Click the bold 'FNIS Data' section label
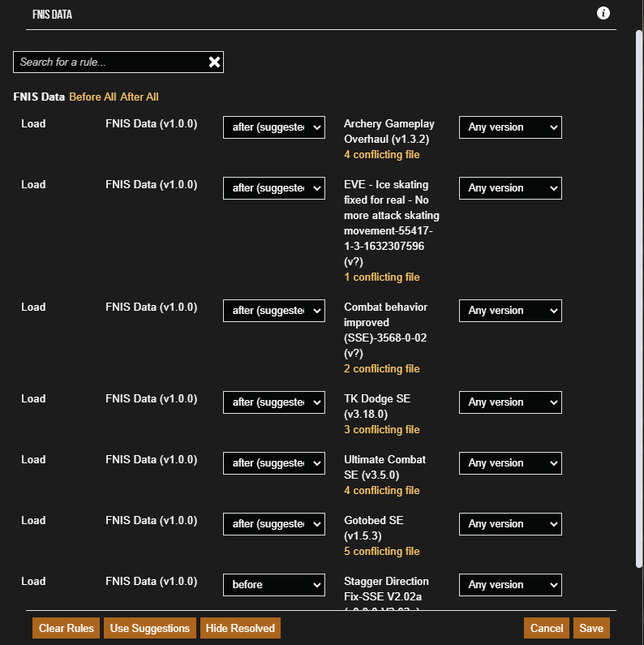The width and height of the screenshot is (644, 645). (x=39, y=97)
